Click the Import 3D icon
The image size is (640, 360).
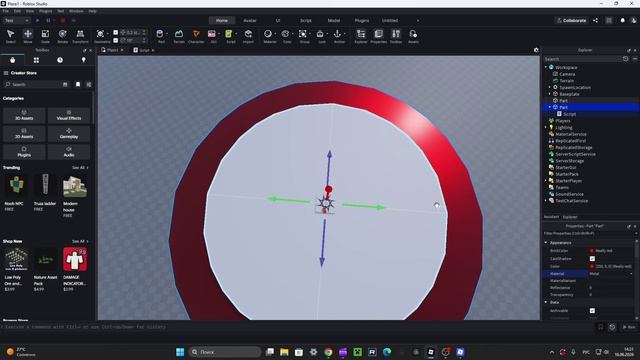click(248, 36)
